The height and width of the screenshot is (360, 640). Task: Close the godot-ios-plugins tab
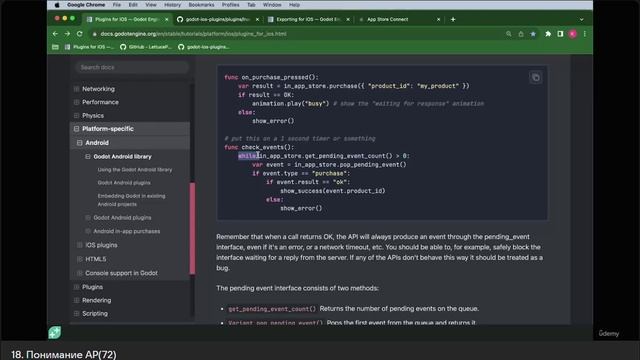[257, 19]
